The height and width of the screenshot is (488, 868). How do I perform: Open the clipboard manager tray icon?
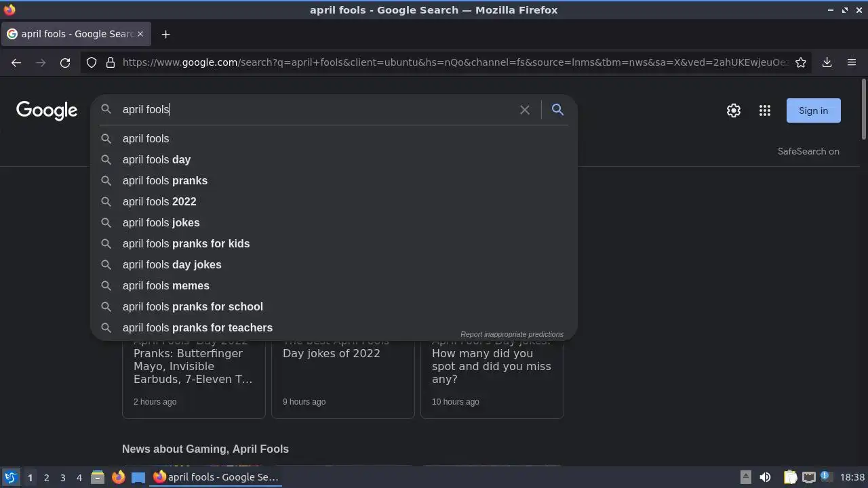point(790,477)
